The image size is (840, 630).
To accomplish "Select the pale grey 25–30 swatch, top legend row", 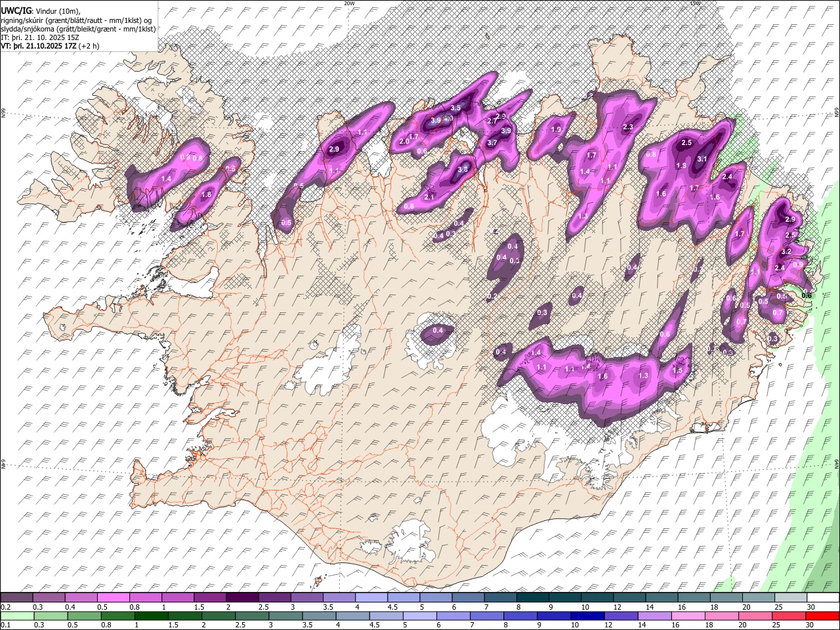I will coord(790,598).
